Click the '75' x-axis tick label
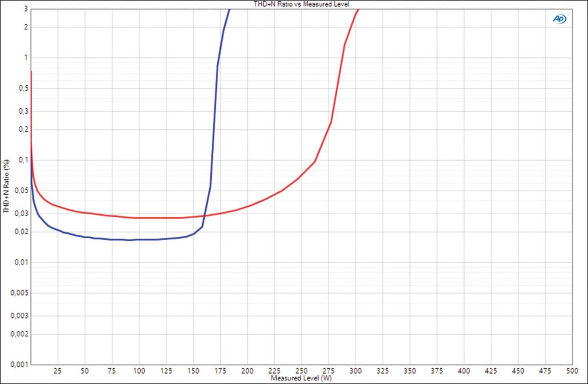 click(x=112, y=371)
